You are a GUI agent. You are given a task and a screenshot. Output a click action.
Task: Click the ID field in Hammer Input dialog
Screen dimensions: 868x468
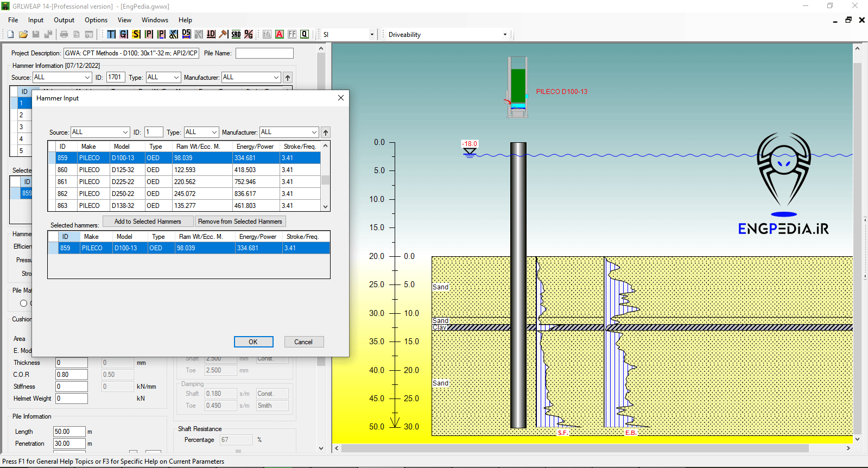pos(154,132)
